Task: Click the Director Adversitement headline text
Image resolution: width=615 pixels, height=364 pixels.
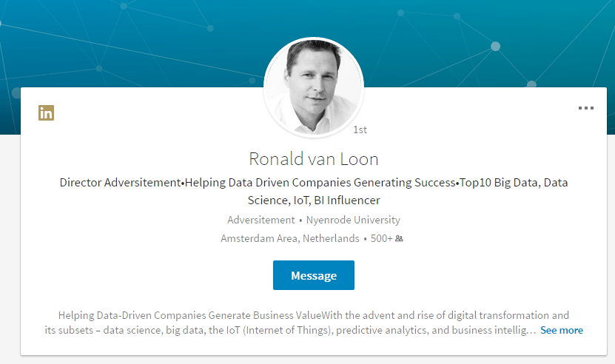Action: 119,182
